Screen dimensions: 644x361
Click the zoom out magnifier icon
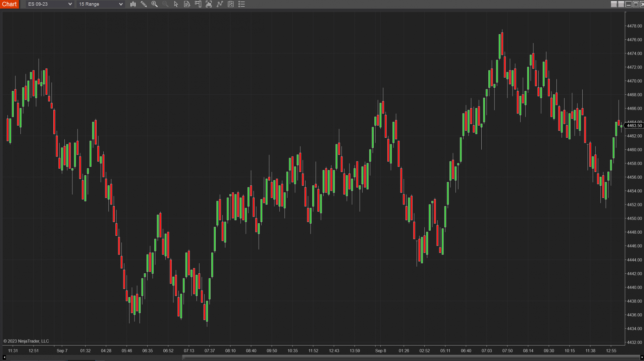(x=165, y=4)
